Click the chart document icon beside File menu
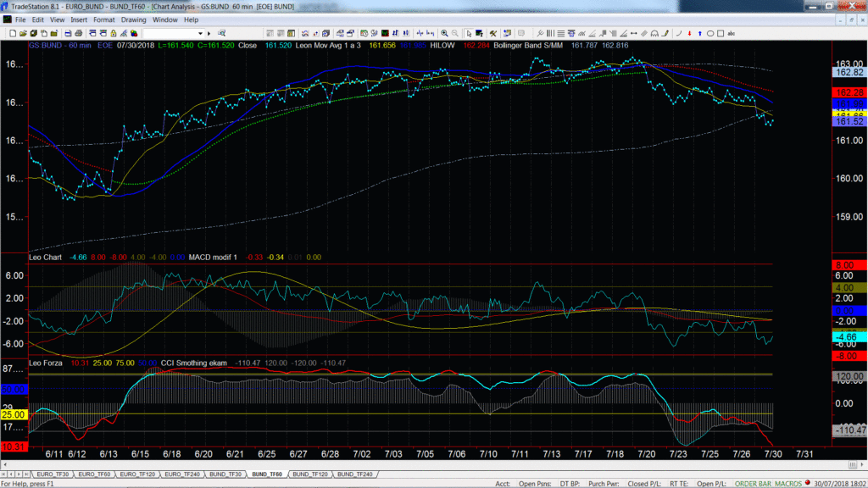The image size is (868, 488). point(7,19)
